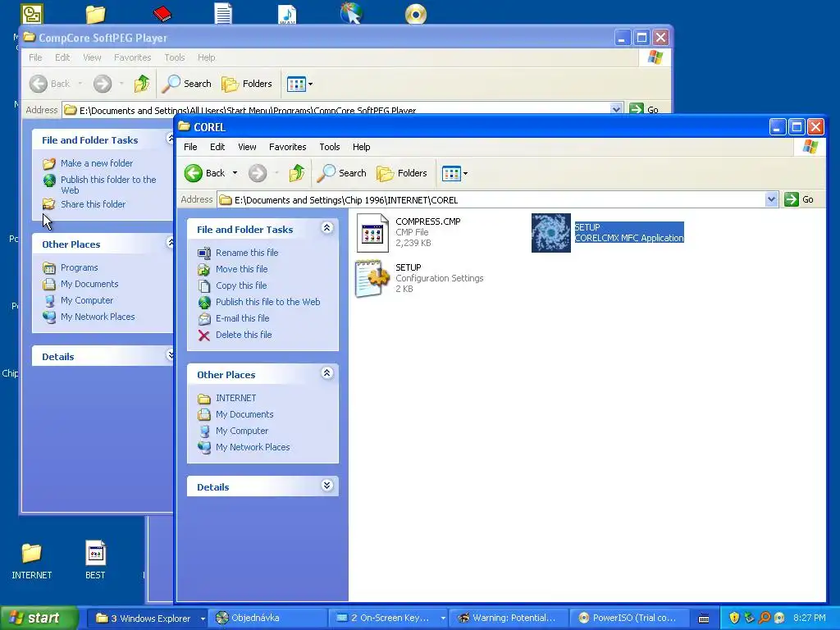This screenshot has height=630, width=840.
Task: Open INTERNET folder in Other Places
Action: [x=235, y=398]
